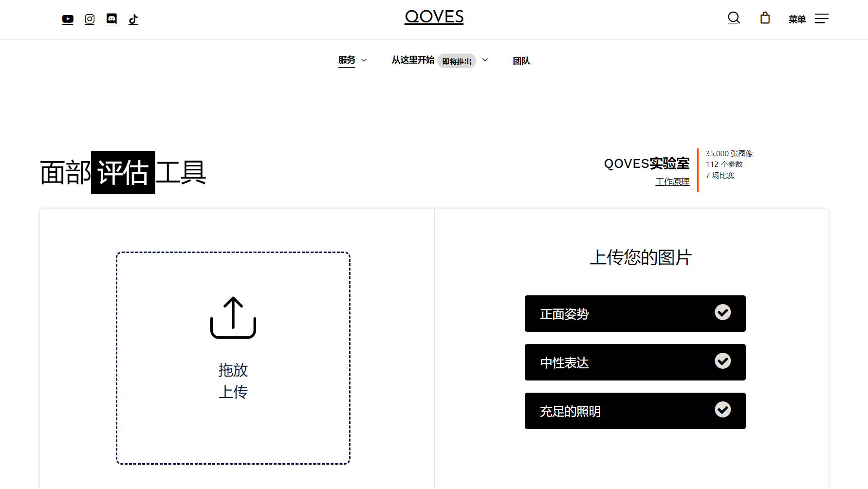Open the YouTube channel icon
Screen dimensions: 868x489
click(68, 19)
